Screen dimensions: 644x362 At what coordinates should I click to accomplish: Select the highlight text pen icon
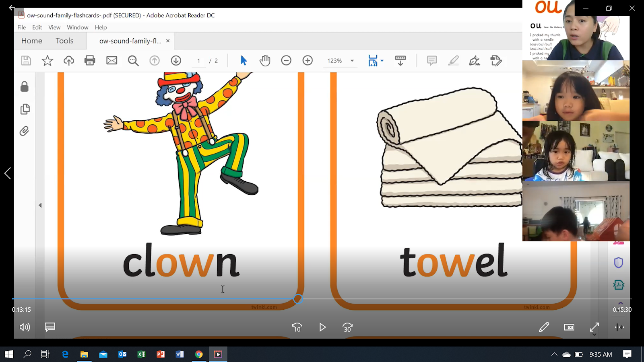coord(453,61)
